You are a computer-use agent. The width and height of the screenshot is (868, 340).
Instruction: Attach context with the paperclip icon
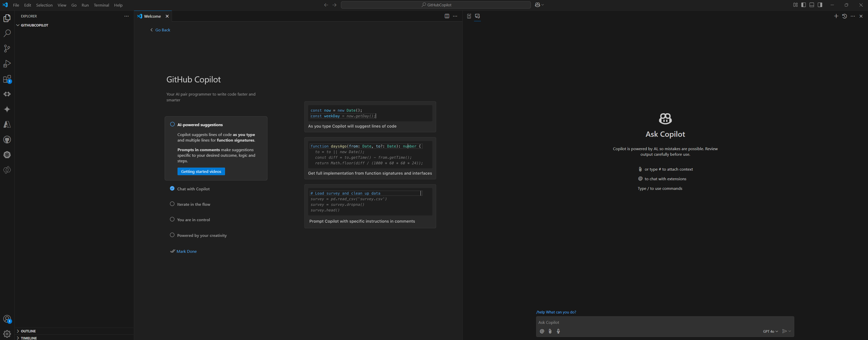click(550, 331)
